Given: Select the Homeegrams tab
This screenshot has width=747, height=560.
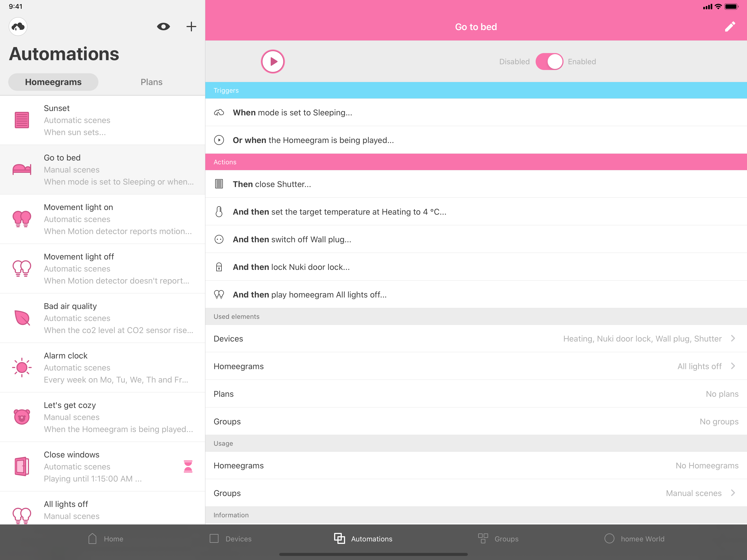Looking at the screenshot, I should click(53, 82).
